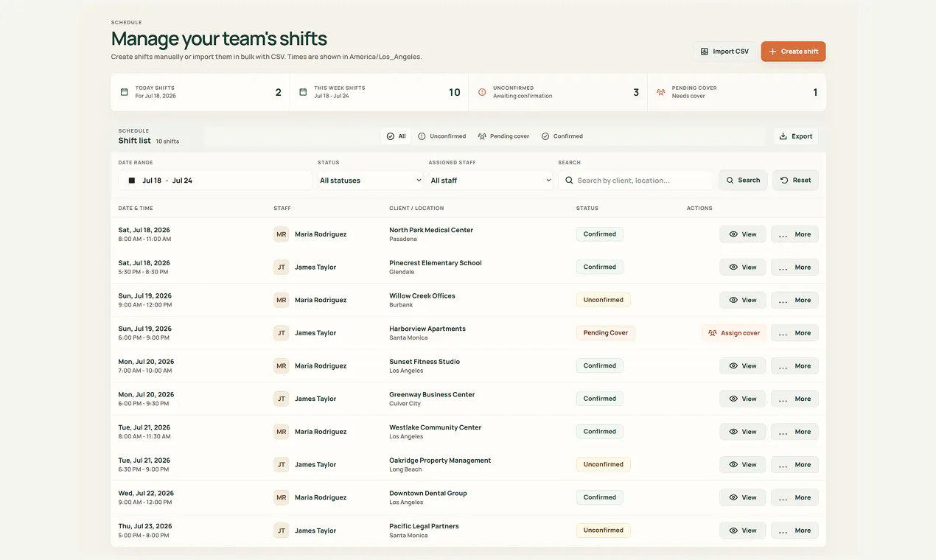The height and width of the screenshot is (560, 936).
Task: View the Pinecrest Elementary School shift
Action: (x=743, y=267)
